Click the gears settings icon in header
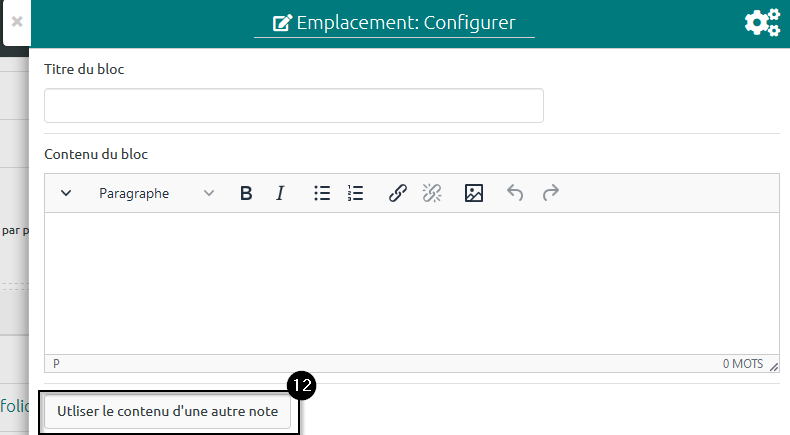 coord(762,23)
